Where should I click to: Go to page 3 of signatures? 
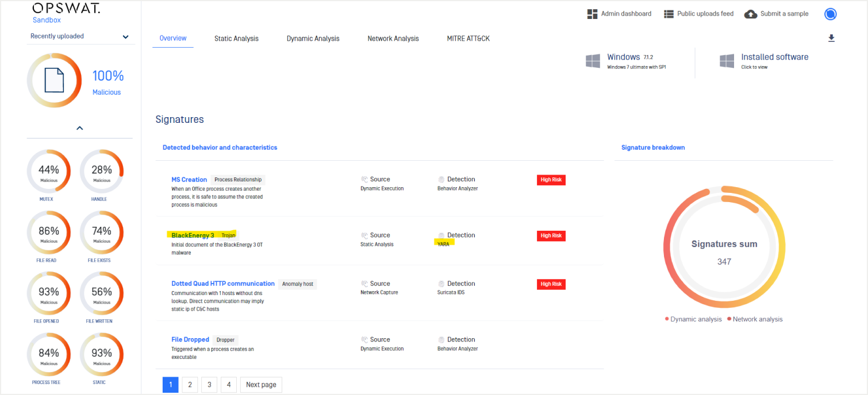pos(209,385)
